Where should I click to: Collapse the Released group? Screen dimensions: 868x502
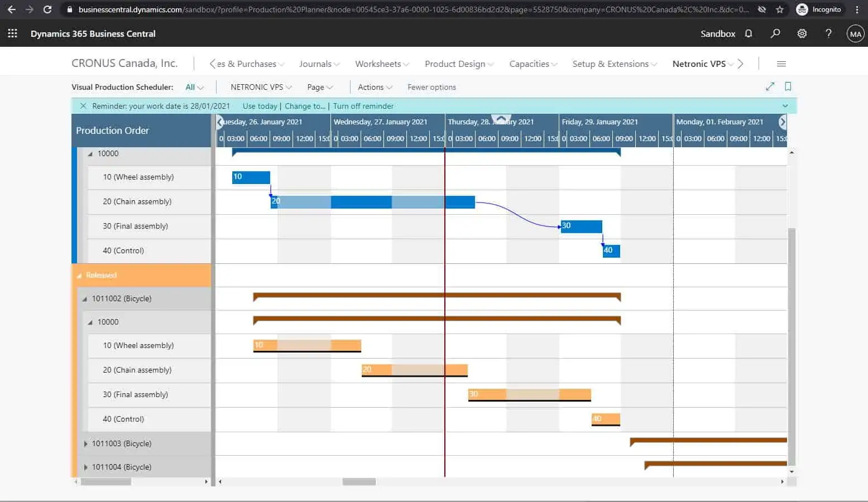(79, 276)
